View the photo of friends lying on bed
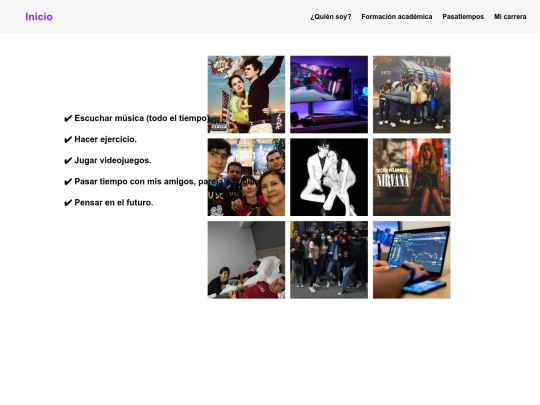 pyautogui.click(x=246, y=260)
